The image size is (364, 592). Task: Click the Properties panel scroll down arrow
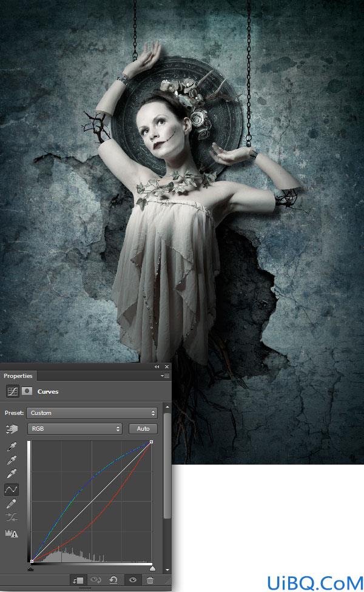click(167, 570)
